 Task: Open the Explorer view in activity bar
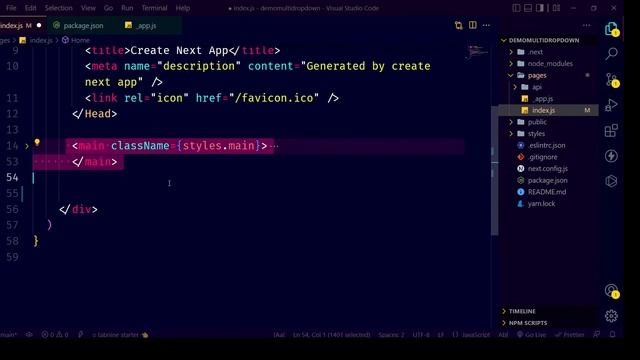[611, 29]
